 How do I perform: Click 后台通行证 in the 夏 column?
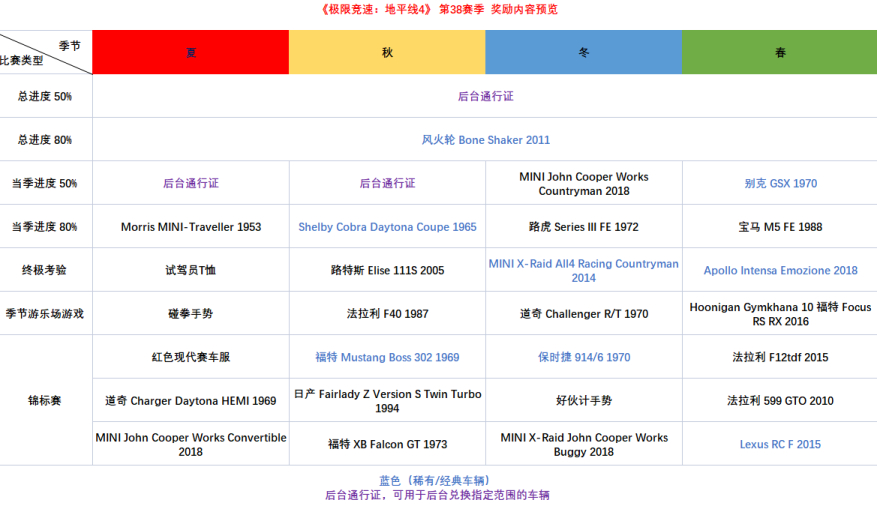coord(191,183)
